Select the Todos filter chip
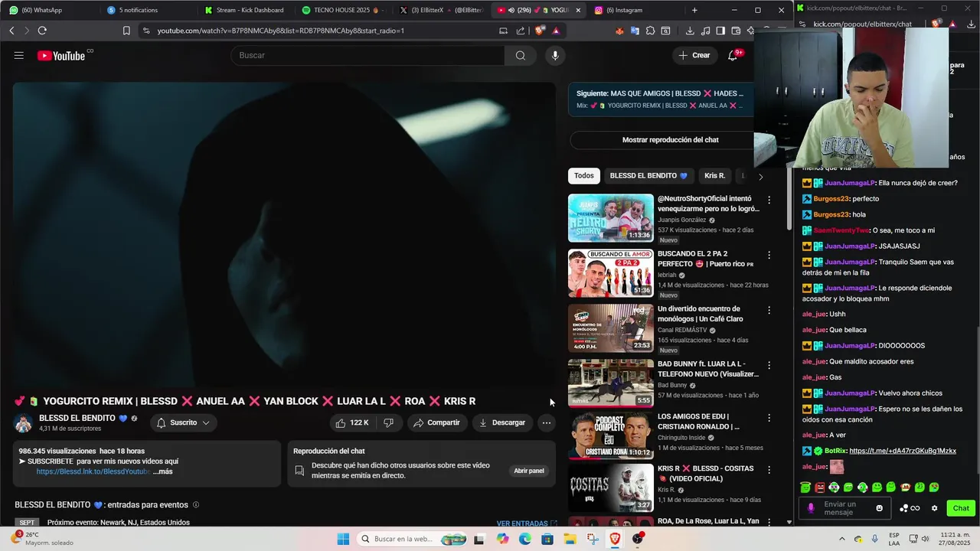This screenshot has width=980, height=551. (584, 176)
